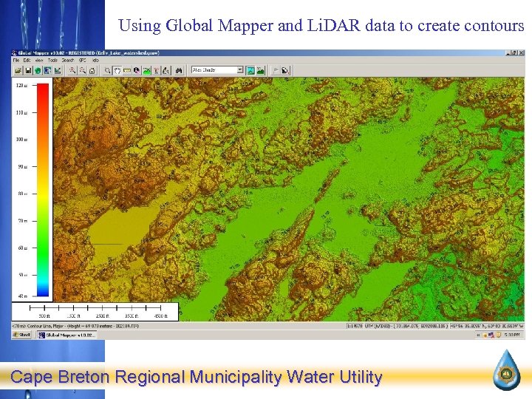The image size is (532, 399).
Task: Click the shield icon in system tray
Action: click(499, 335)
